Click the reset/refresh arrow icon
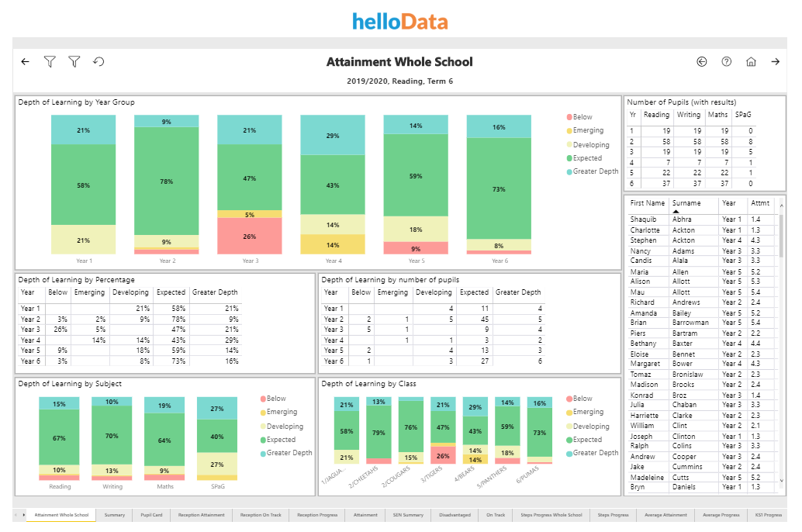802x532 pixels. 99,61
